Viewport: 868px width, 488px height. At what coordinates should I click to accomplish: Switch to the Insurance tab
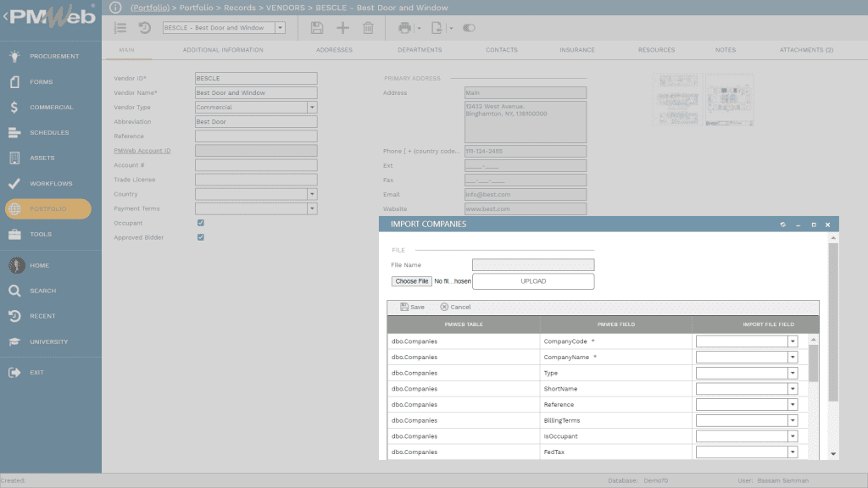[576, 50]
